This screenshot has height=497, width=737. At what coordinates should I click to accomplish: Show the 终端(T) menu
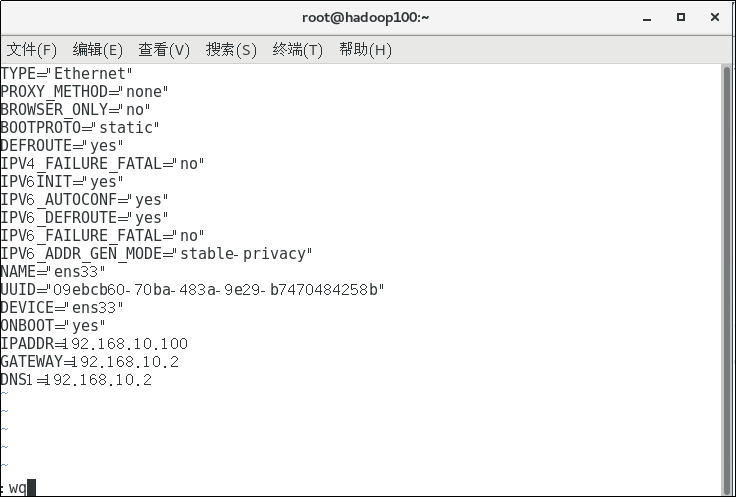pos(298,50)
